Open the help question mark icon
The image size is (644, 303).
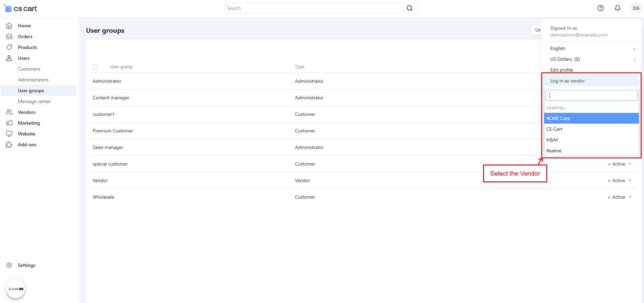coord(600,8)
